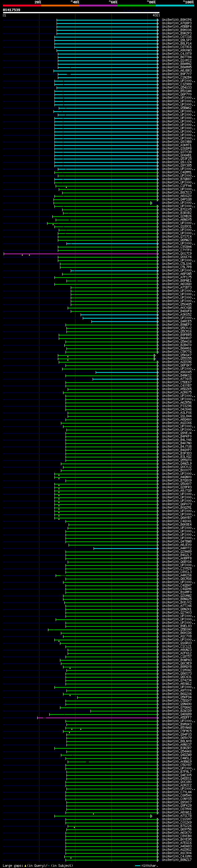Viewport: 197px width, 868px height.
Task: Click arrowhead ending the Q5KGK7 alignment bar
Action: (x=155, y=355)
